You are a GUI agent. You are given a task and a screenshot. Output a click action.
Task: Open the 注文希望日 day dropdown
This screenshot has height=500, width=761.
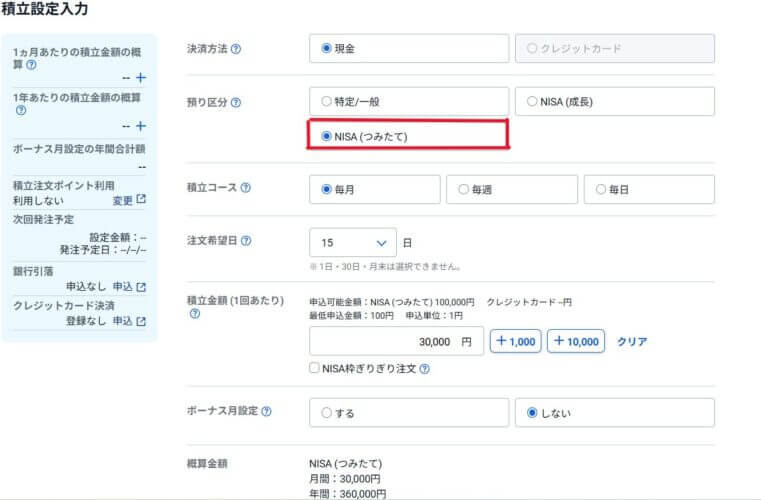(353, 242)
